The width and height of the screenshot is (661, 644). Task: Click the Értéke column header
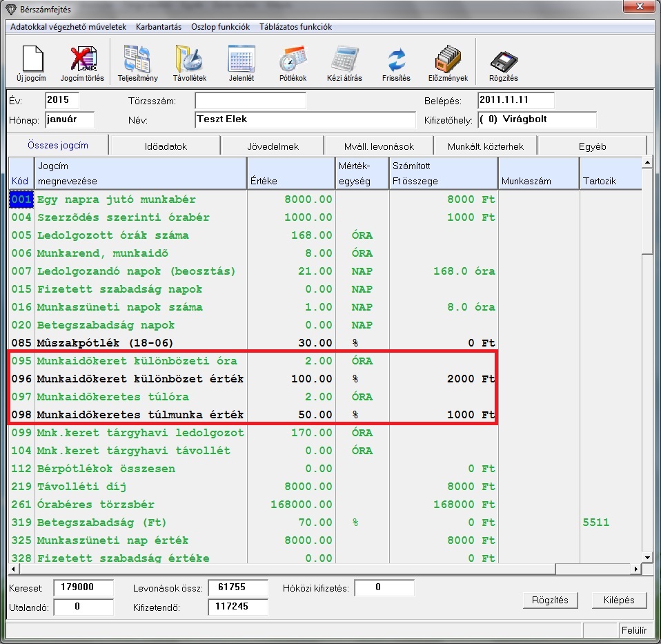point(290,173)
